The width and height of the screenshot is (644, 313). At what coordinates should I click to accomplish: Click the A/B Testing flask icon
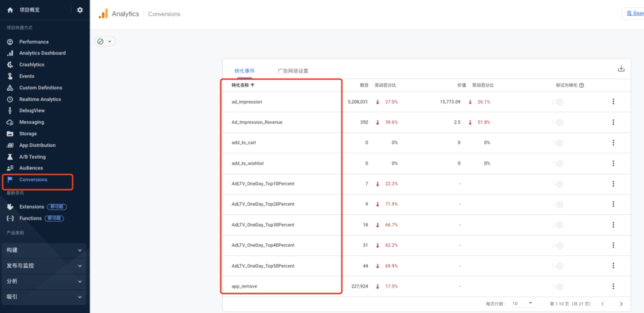[x=10, y=156]
